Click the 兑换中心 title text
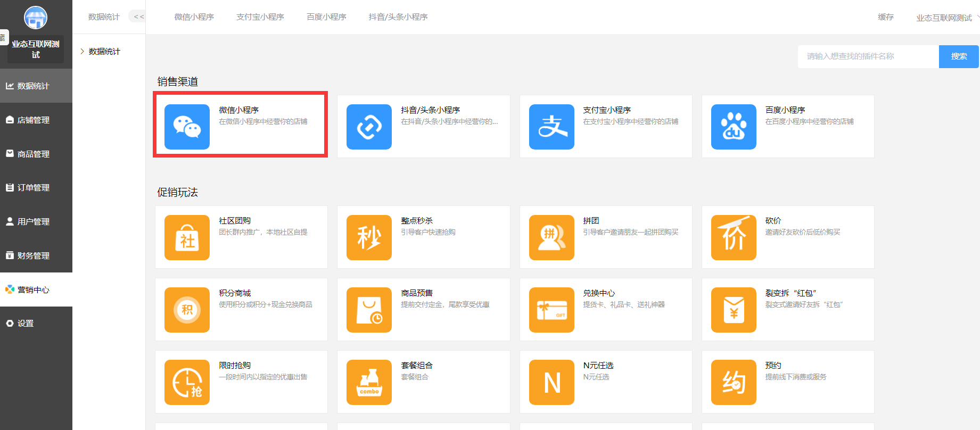This screenshot has width=980, height=430. (x=599, y=293)
